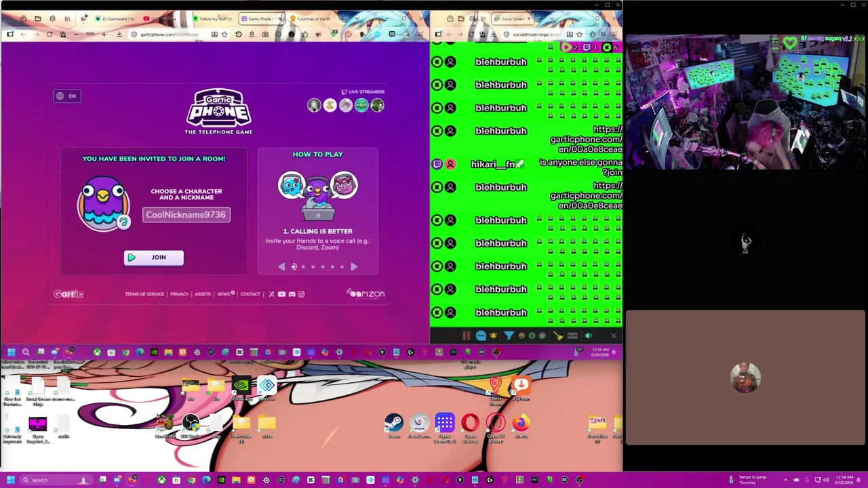Viewport: 868px width, 488px height.
Task: Open Firefox desktop shortcut
Action: pyautogui.click(x=521, y=426)
